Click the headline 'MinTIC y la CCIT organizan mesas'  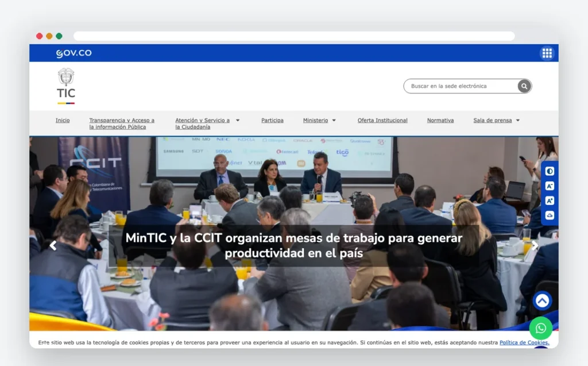293,245
